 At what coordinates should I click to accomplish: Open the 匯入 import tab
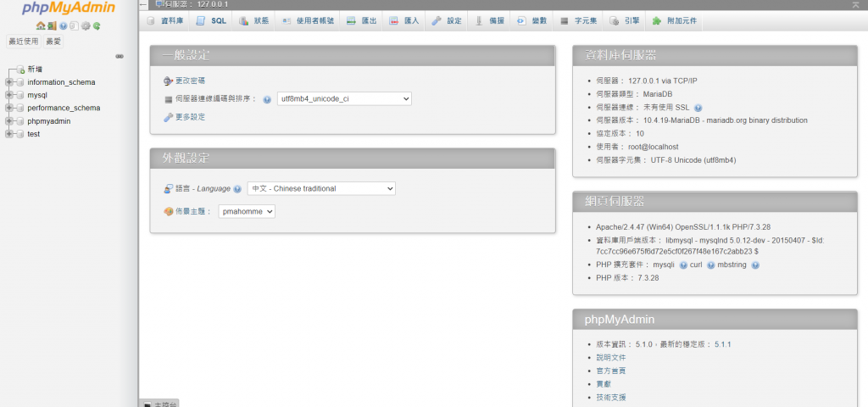[404, 21]
